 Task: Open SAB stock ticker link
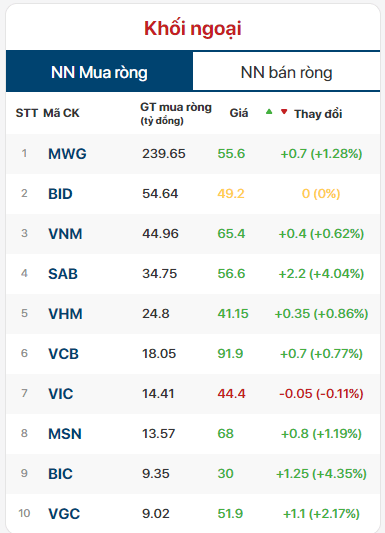63,274
